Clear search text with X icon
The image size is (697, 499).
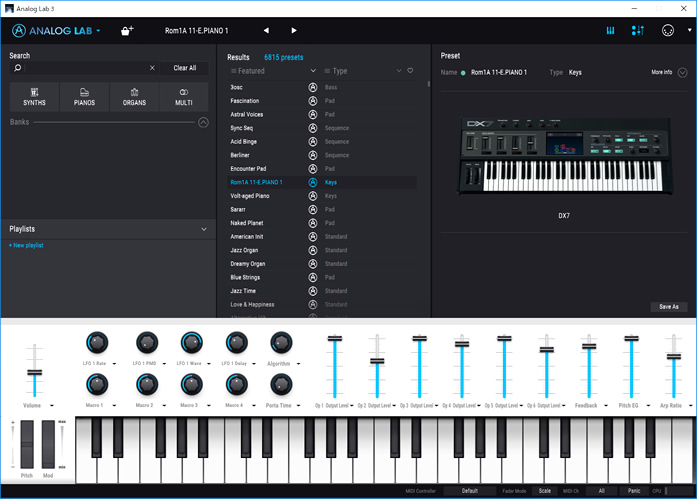[152, 68]
